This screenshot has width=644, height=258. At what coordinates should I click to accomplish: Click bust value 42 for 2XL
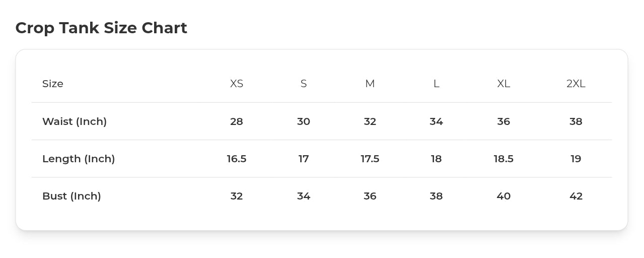576,196
